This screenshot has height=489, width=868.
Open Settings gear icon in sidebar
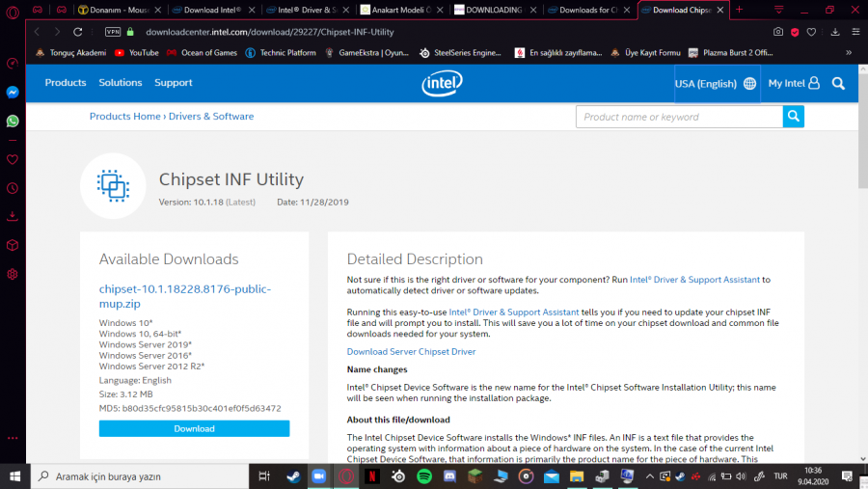13,274
